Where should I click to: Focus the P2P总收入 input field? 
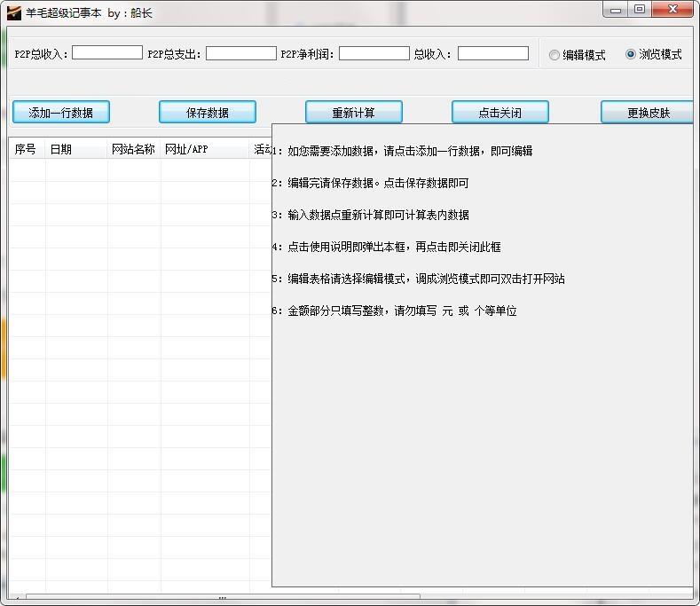(107, 53)
